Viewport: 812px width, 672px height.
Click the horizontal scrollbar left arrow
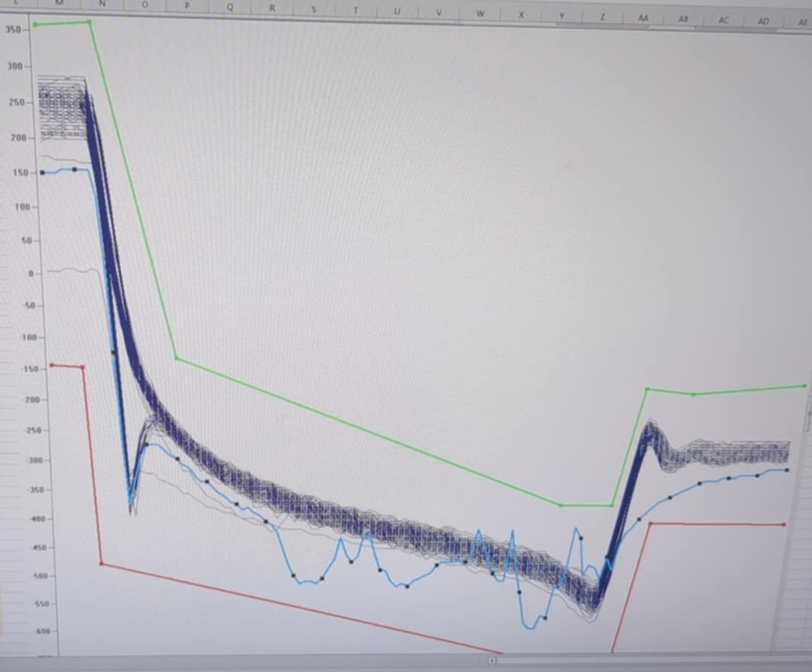click(x=492, y=660)
